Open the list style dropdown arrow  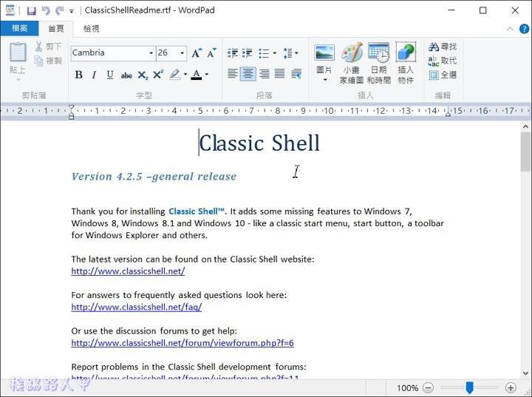coord(274,53)
